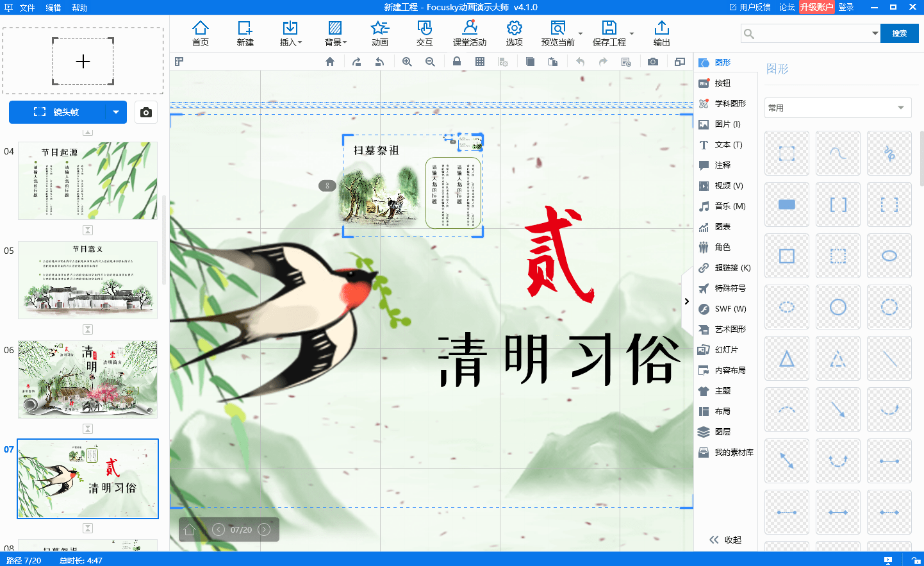This screenshot has height=566, width=924.
Task: Redo the last action
Action: [x=603, y=62]
